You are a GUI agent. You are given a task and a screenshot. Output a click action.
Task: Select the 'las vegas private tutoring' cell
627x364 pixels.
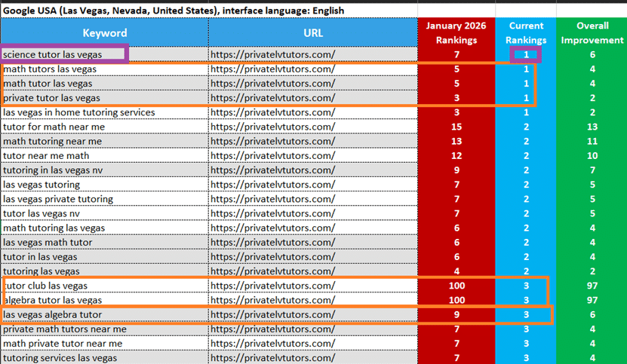(x=104, y=199)
